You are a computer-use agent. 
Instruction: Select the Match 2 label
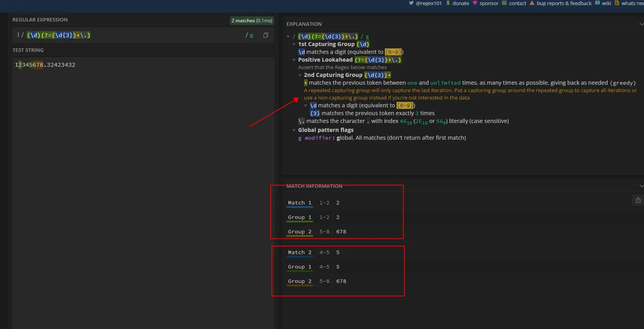tap(300, 253)
